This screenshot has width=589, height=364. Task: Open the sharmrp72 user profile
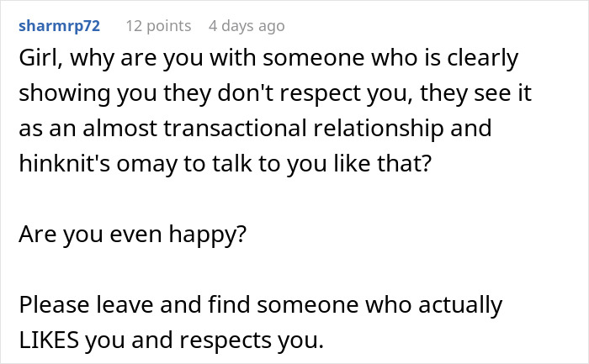(x=59, y=26)
